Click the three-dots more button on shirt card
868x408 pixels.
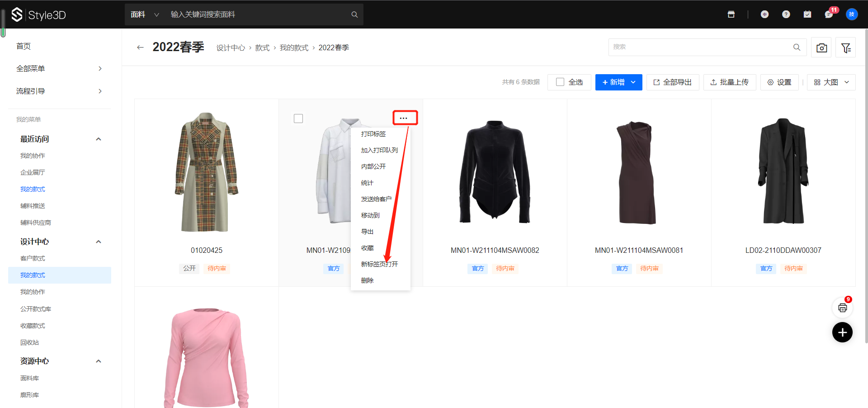405,118
